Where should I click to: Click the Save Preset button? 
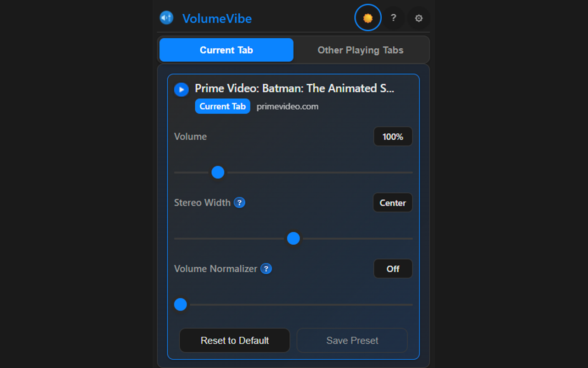(x=352, y=340)
